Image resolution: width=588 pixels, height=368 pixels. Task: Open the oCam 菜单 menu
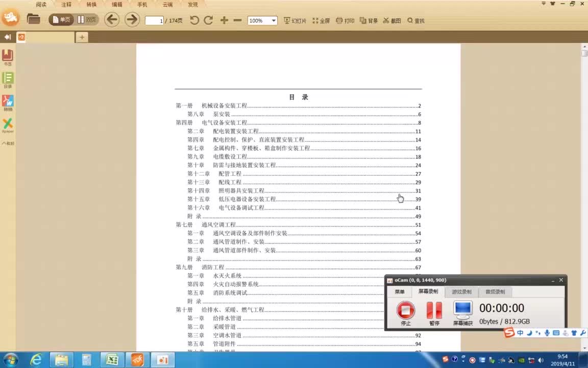point(400,292)
